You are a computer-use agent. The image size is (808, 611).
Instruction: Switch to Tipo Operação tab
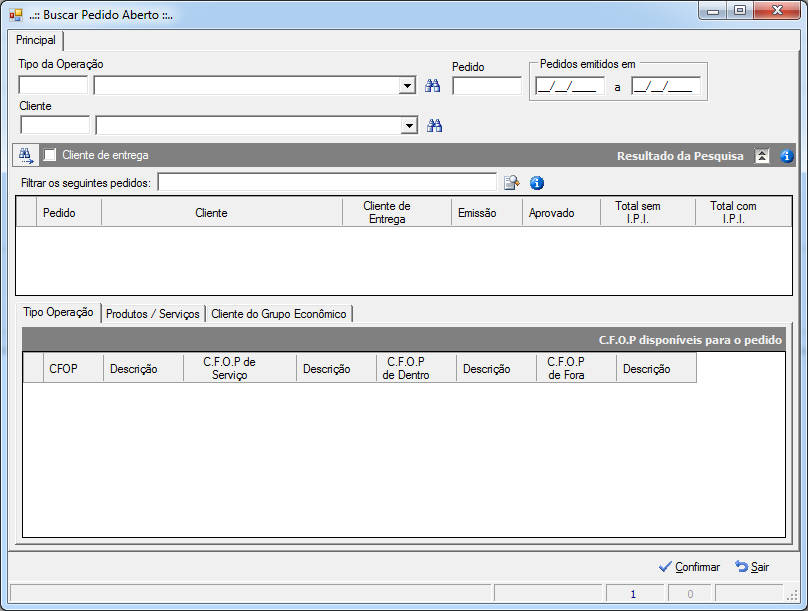pos(58,312)
